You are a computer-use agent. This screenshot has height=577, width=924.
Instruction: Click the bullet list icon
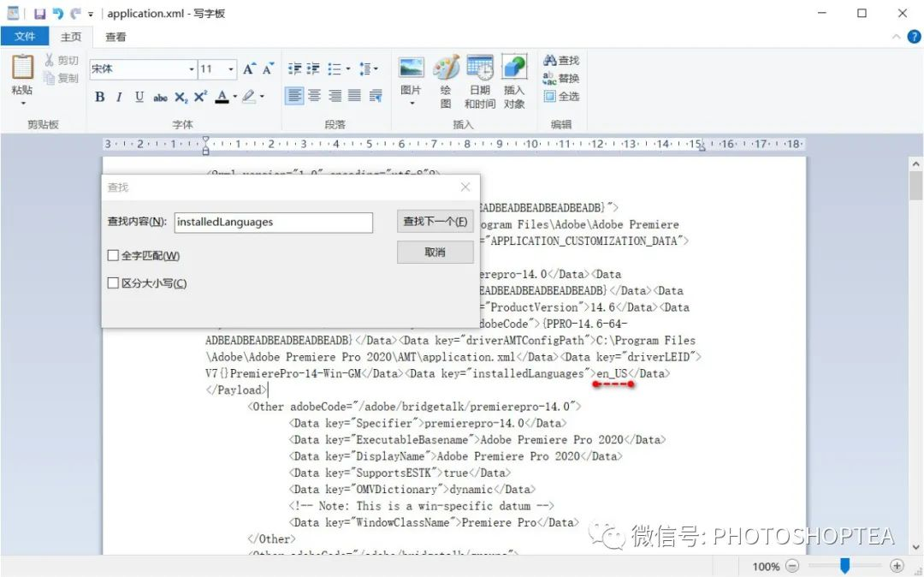point(335,69)
